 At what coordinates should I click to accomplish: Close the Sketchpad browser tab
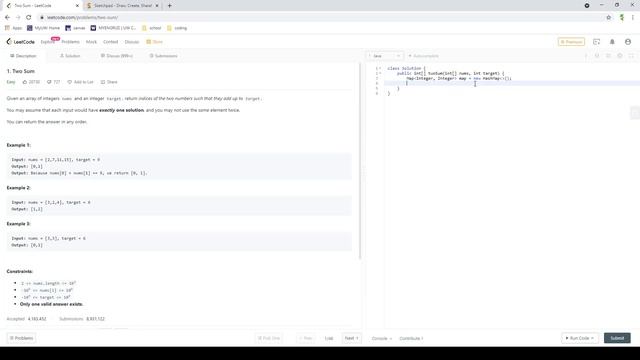157,6
